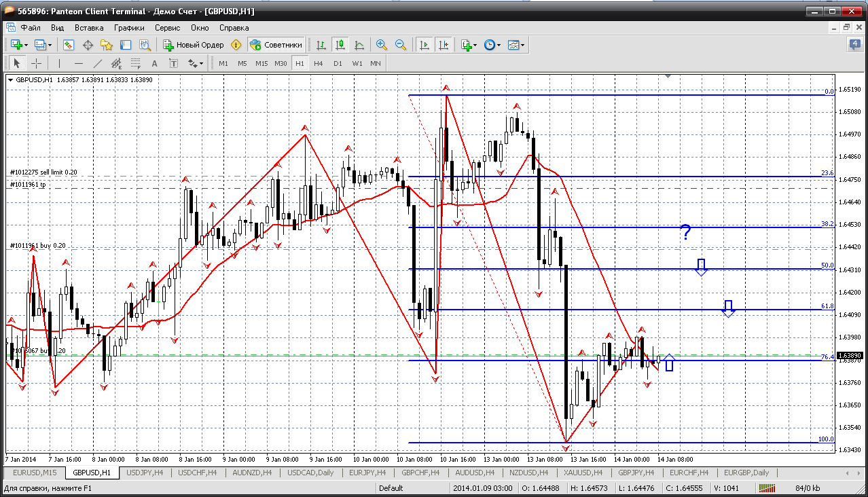
Task: Toggle chart Auto Scroll
Action: point(424,45)
